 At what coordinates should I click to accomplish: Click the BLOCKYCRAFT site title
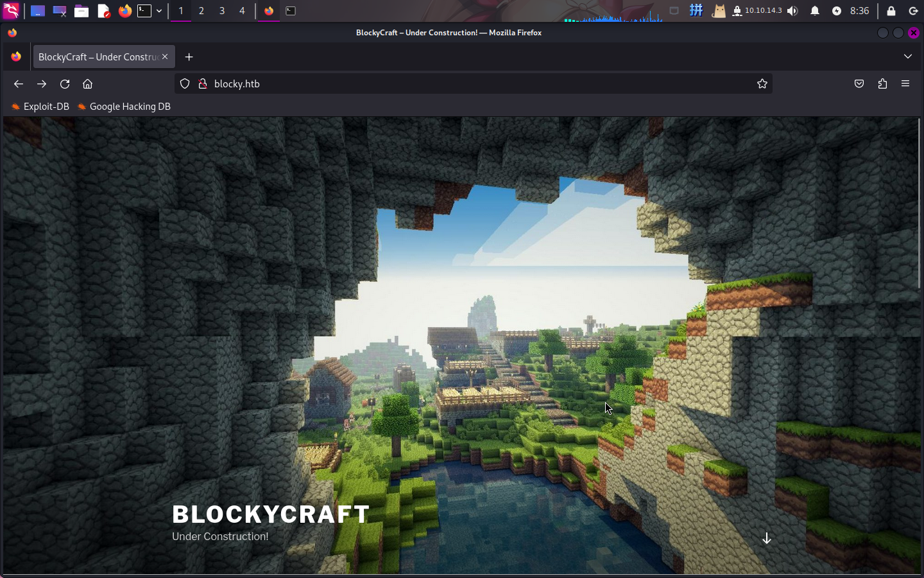point(271,514)
